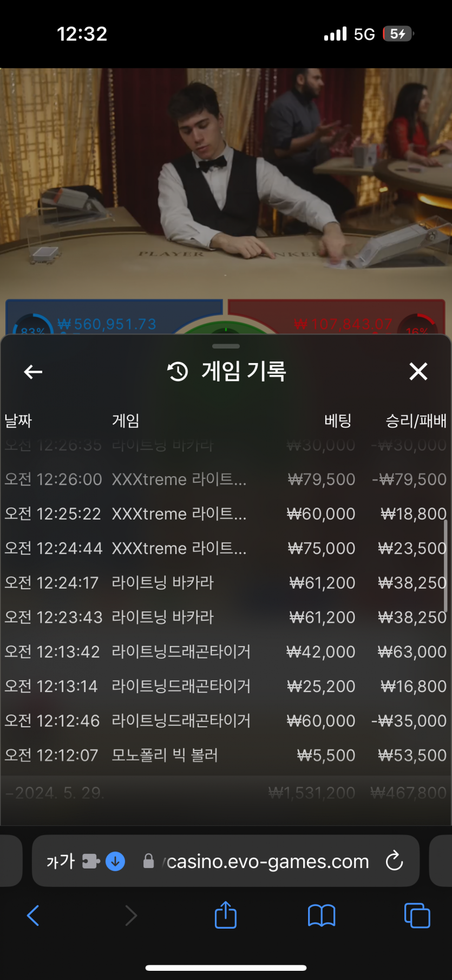Tap the -₩35,000 loss amount
Viewport: 452px width, 980px height.
pyautogui.click(x=409, y=721)
